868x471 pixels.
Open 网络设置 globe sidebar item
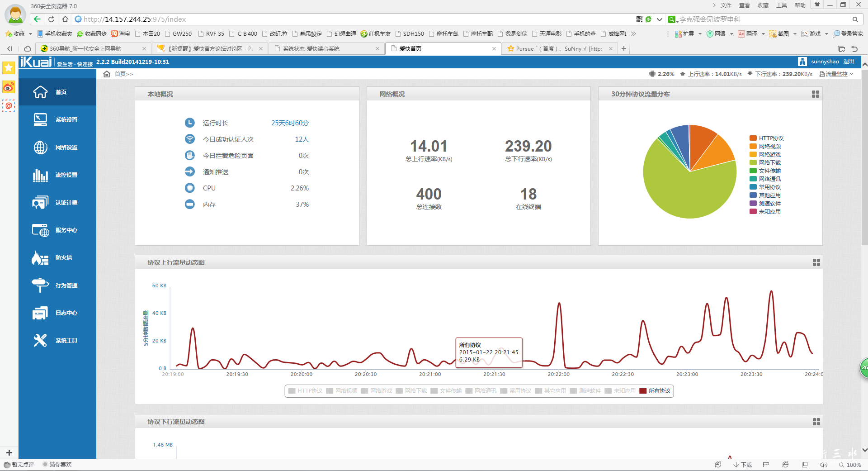click(57, 147)
